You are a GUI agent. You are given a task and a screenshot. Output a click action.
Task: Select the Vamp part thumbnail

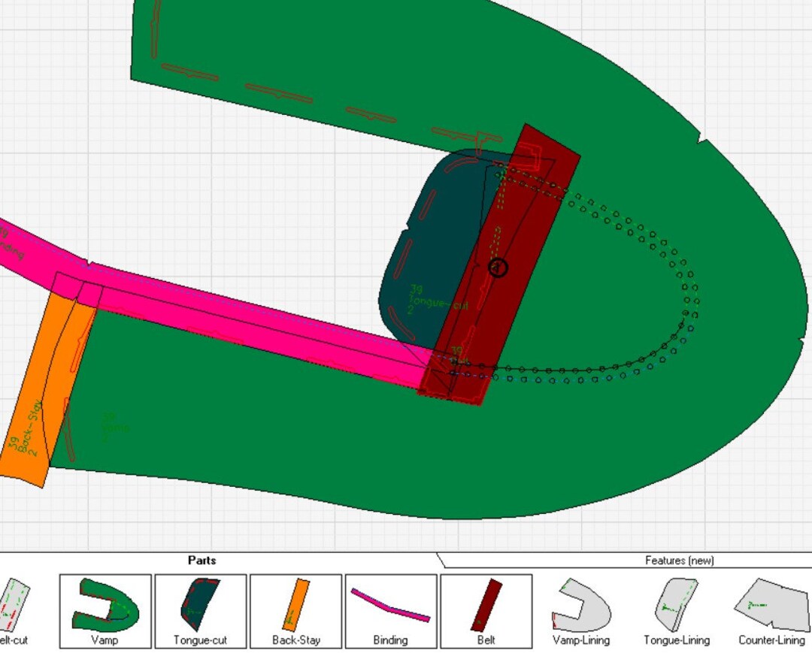coord(105,609)
